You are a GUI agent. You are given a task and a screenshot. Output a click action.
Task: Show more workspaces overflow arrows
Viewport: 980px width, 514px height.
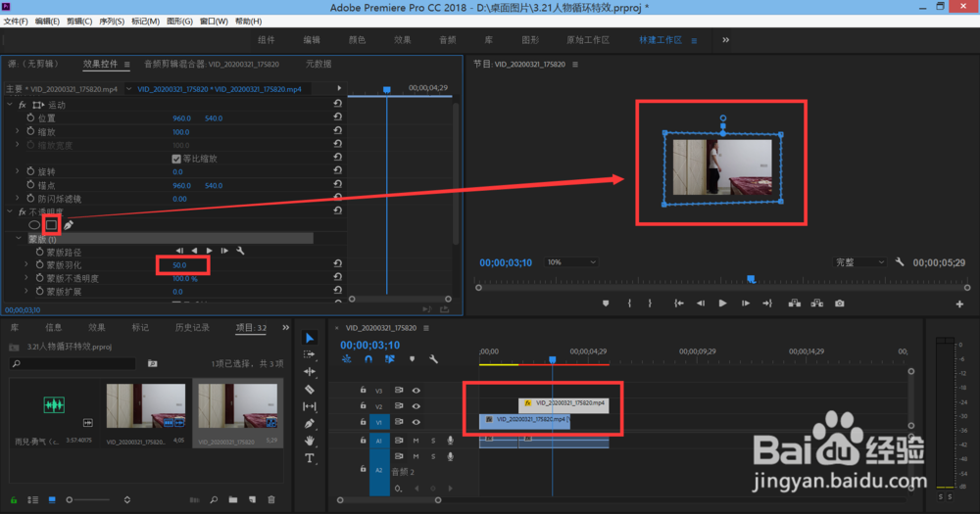(725, 40)
